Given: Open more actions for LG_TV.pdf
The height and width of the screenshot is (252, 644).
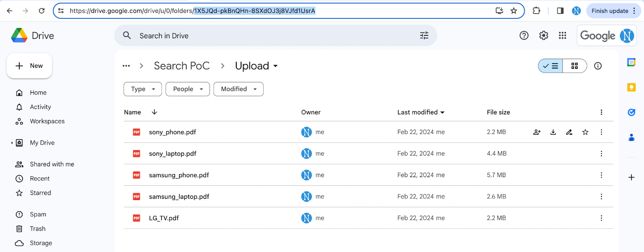Looking at the screenshot, I should (601, 218).
